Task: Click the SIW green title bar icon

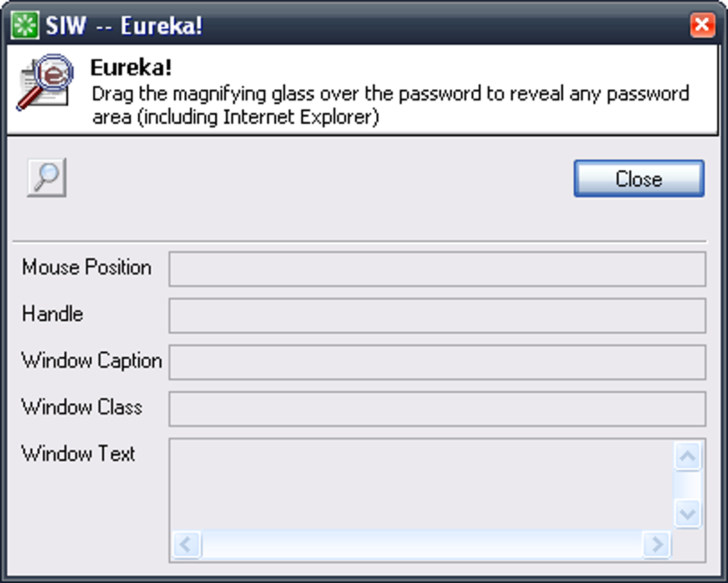Action: click(24, 25)
